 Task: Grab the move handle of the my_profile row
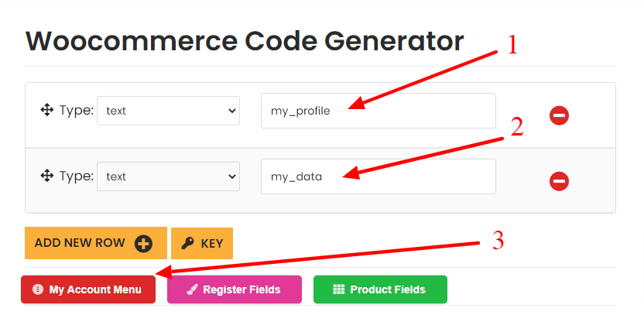tap(46, 110)
